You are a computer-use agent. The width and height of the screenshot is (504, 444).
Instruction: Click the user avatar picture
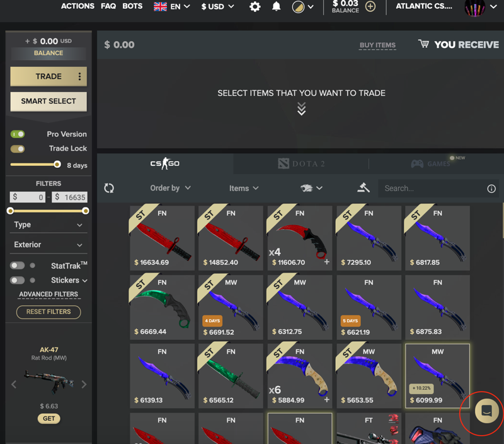tap(474, 7)
